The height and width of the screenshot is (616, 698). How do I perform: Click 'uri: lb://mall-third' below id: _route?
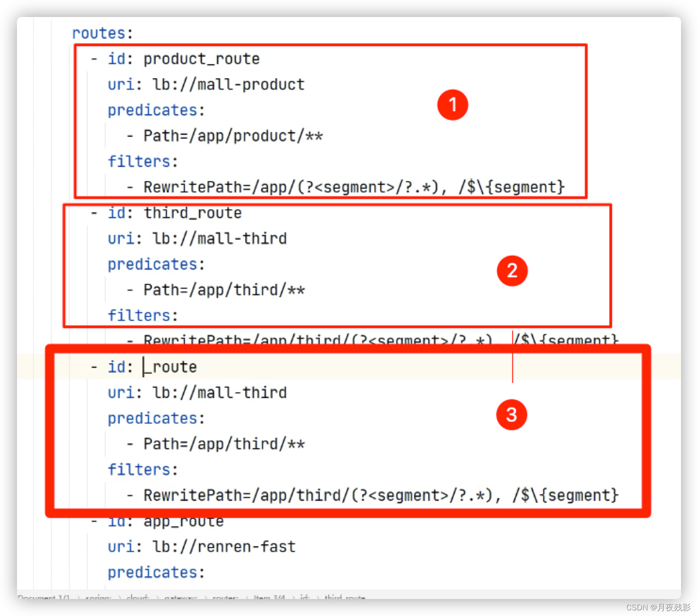[197, 392]
